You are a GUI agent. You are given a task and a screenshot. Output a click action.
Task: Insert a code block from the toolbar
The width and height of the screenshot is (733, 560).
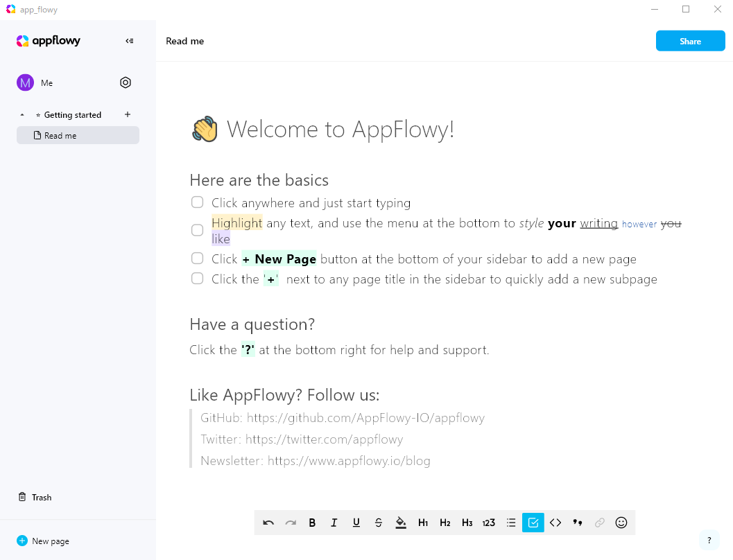pyautogui.click(x=555, y=523)
